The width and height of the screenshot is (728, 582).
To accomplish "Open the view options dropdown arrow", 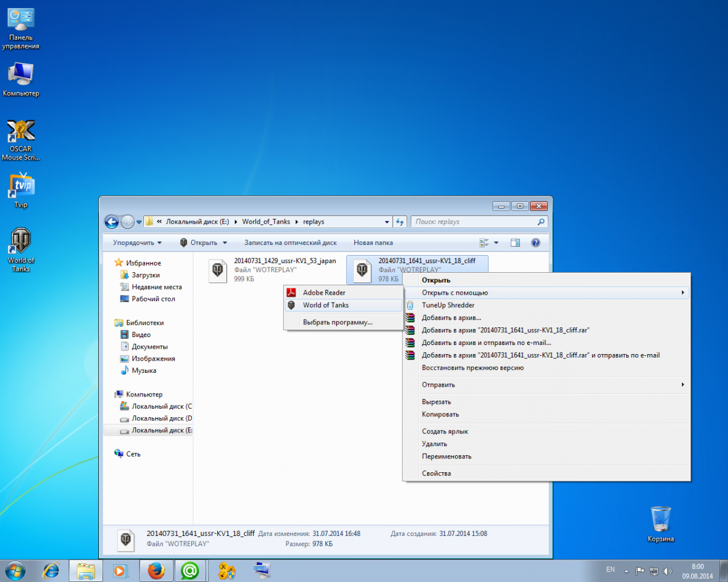I will (496, 242).
